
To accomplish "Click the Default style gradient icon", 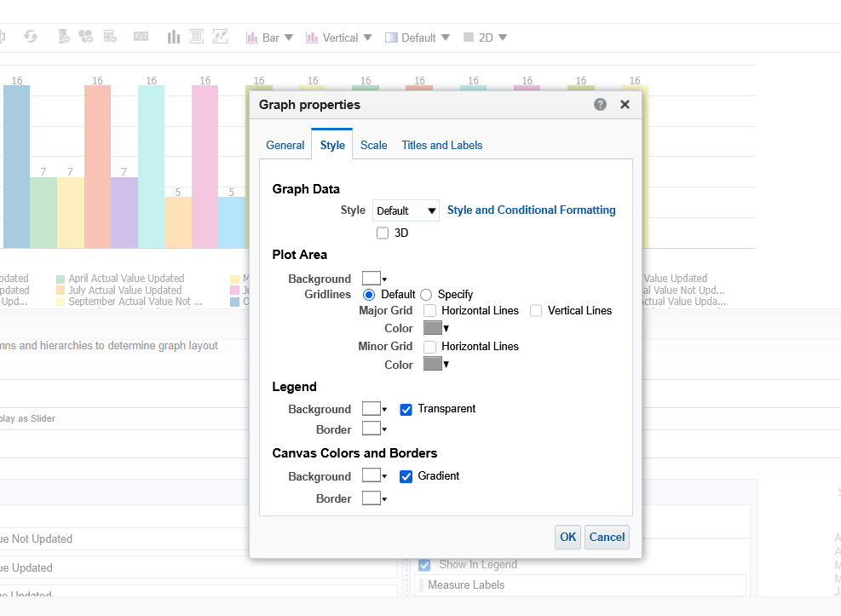I will [392, 37].
